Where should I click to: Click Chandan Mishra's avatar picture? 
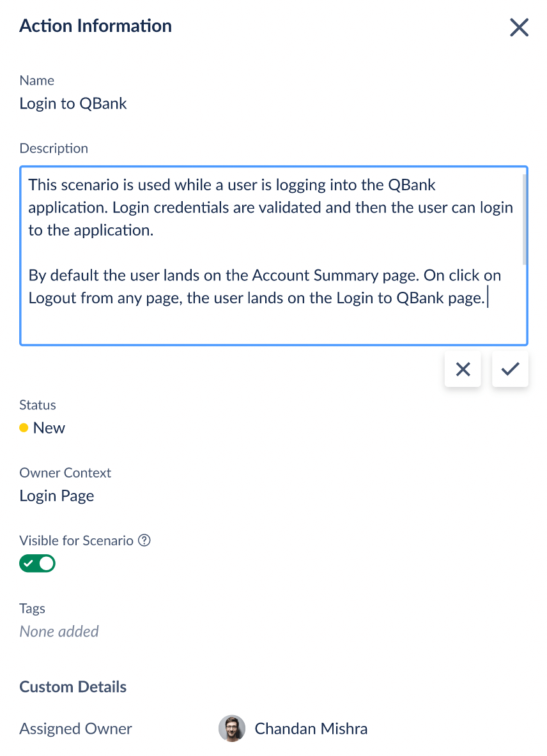231,729
